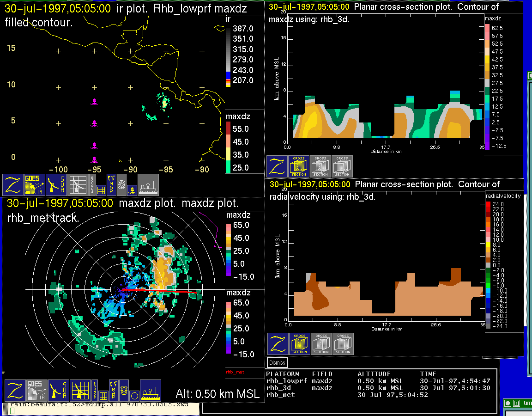Toggle the active yellow CROSS SECTION icon under maxdz contour
This screenshot has height=416, width=532.
[299, 166]
